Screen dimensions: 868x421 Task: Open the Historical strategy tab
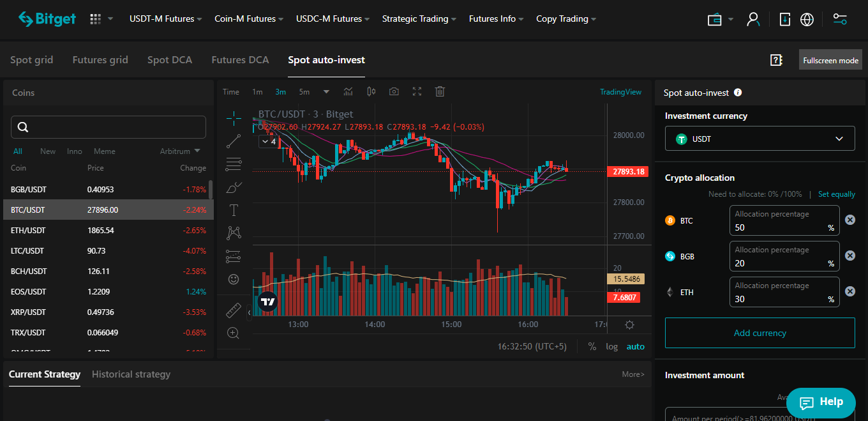pos(131,374)
